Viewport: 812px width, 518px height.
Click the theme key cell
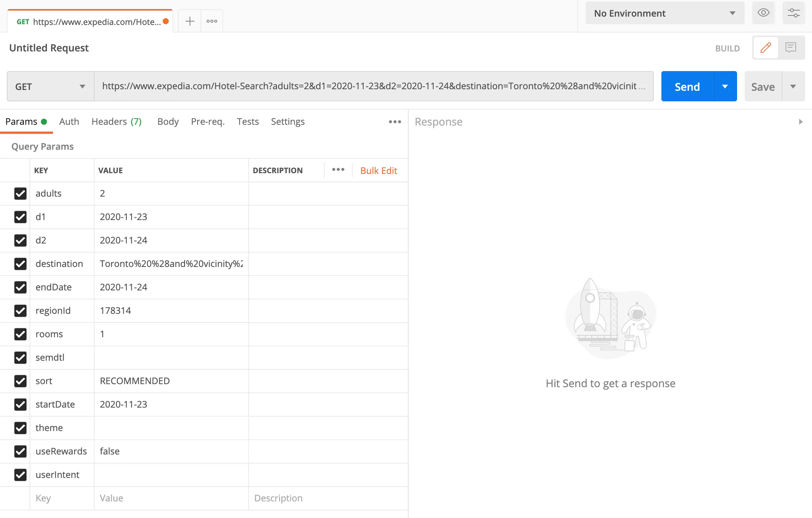(x=62, y=428)
